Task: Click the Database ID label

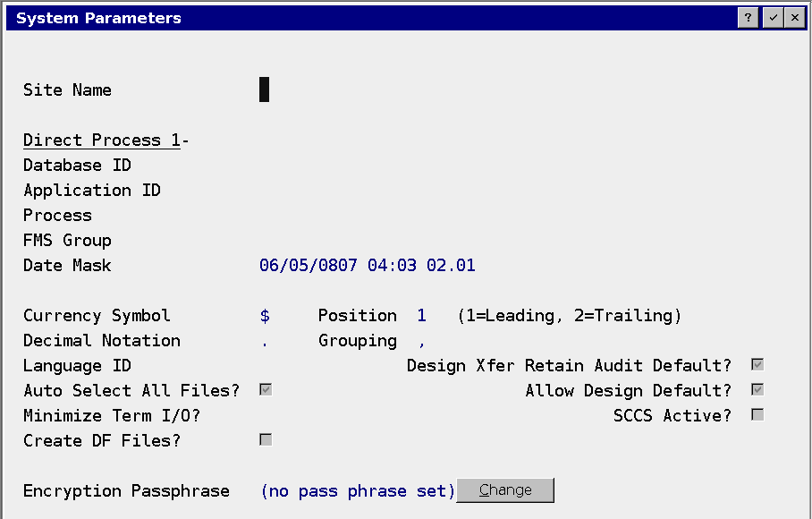Action: (x=77, y=166)
